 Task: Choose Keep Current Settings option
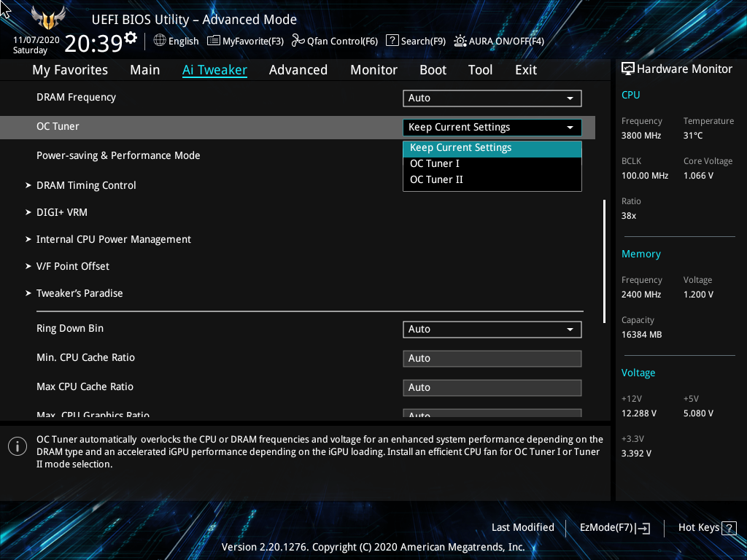(x=492, y=148)
